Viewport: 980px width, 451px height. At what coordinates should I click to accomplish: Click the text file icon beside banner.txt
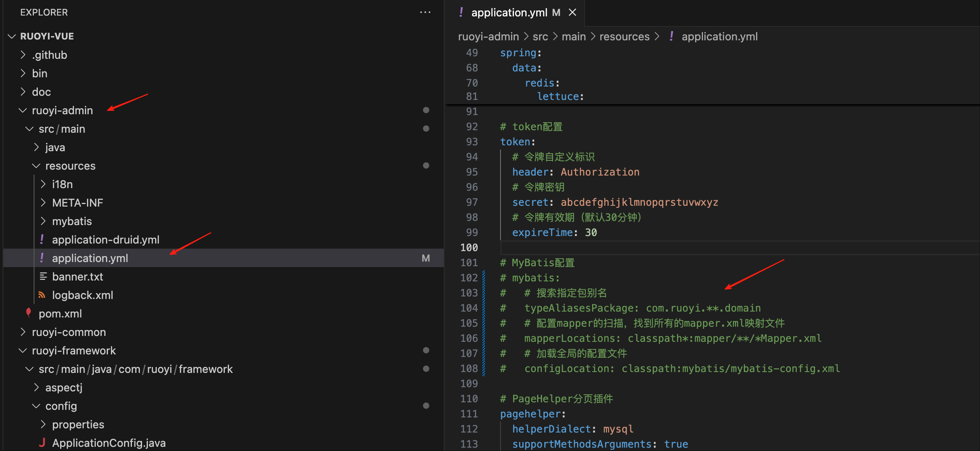[43, 276]
